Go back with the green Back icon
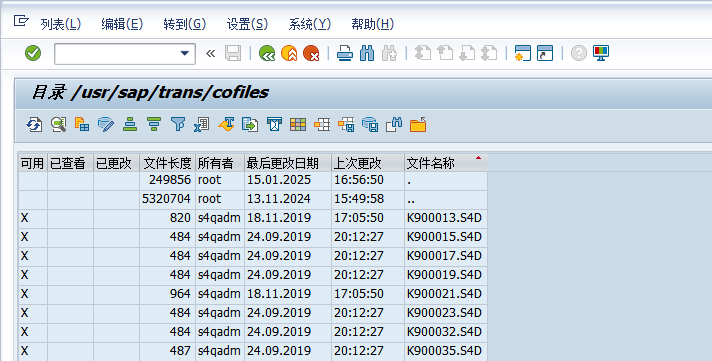 pos(267,54)
